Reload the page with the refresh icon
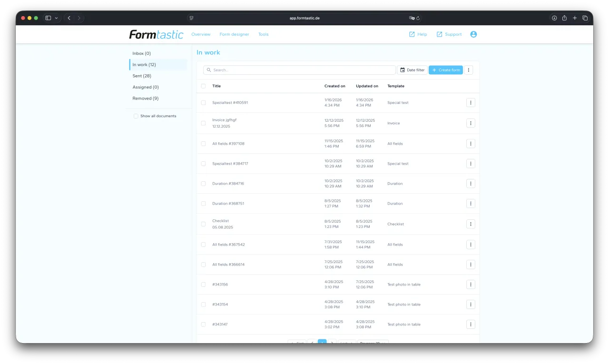Viewport: 609px width, 364px height. coord(418,18)
